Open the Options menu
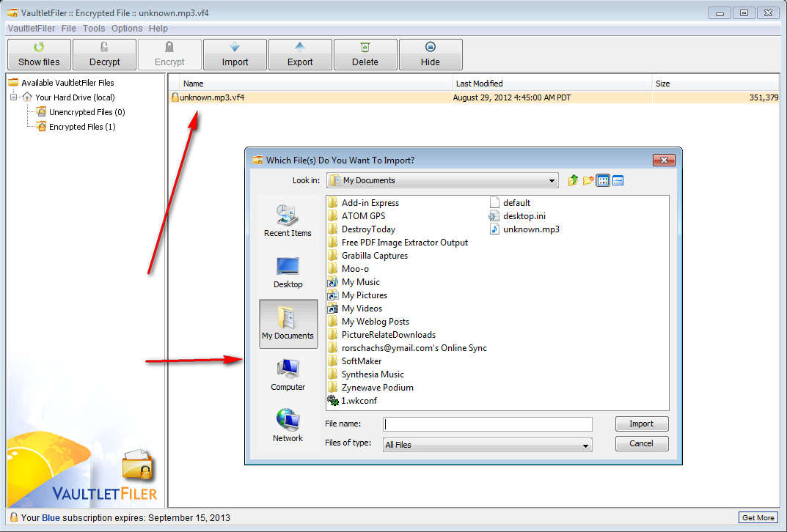 click(127, 29)
